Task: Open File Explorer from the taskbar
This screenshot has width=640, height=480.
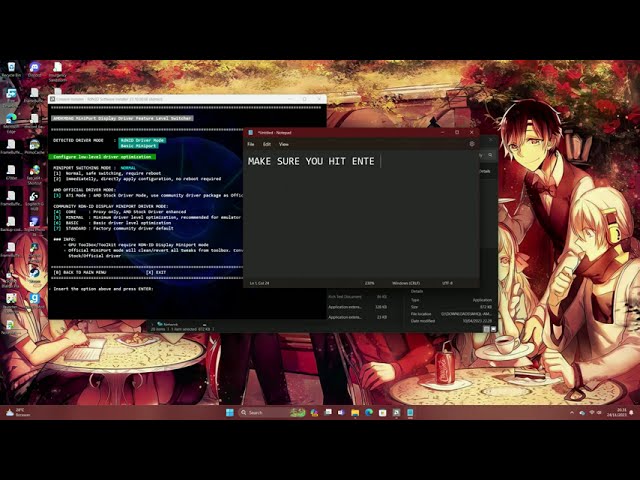Action: click(355, 413)
